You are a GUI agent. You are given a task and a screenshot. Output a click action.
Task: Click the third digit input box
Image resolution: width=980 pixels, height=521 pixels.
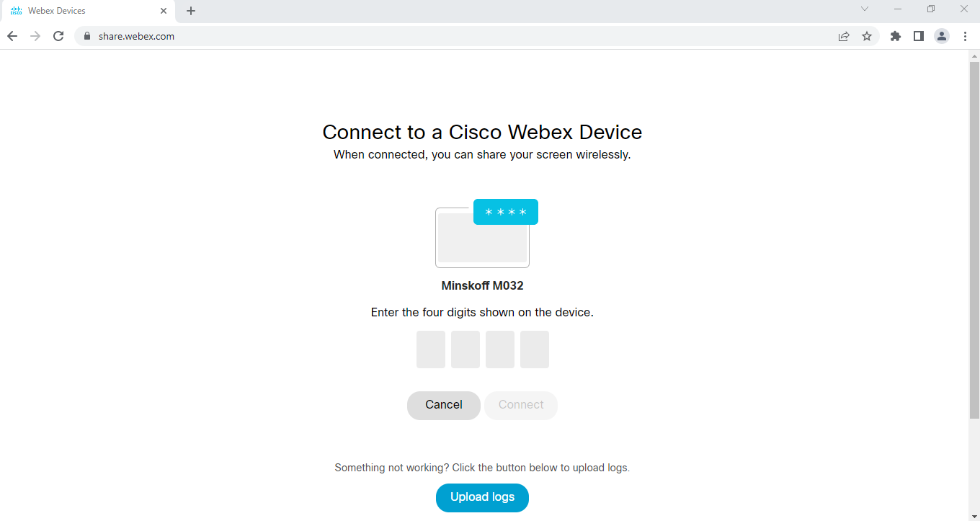[x=500, y=349]
